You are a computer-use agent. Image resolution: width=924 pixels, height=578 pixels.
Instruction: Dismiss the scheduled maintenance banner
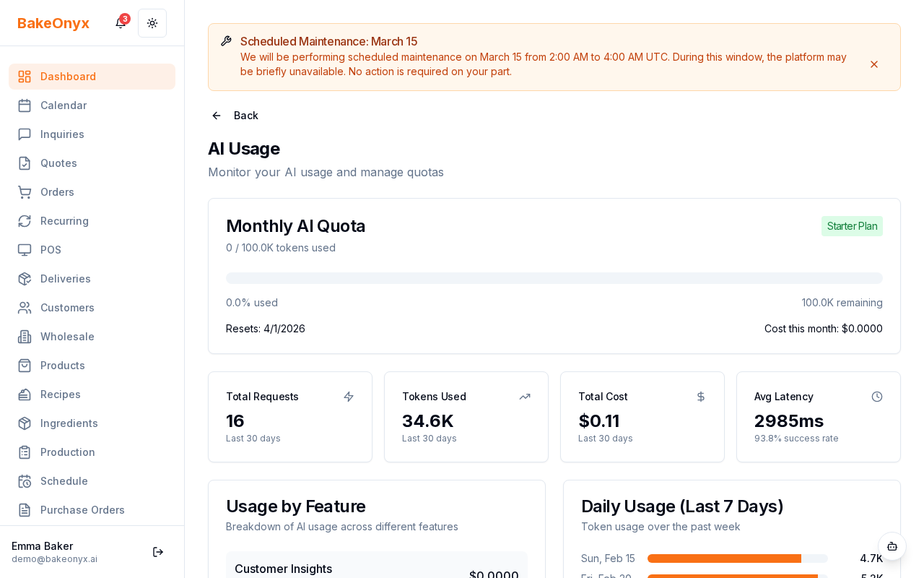874,64
